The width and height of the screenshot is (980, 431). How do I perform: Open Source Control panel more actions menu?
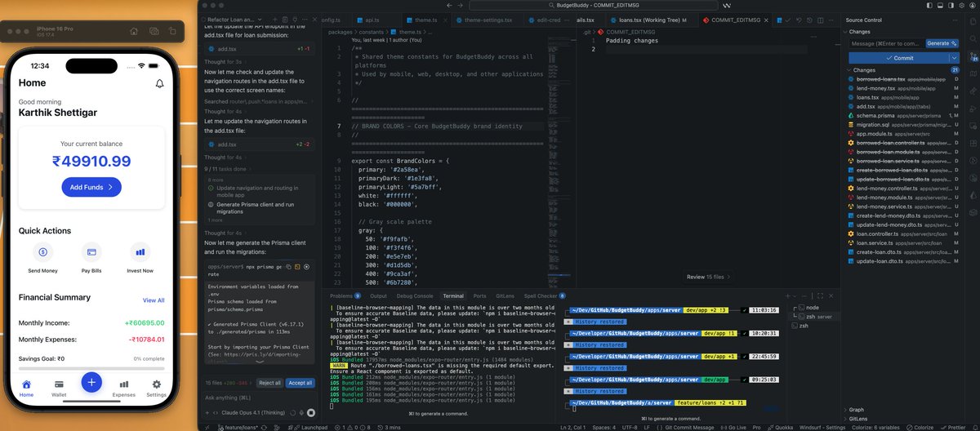pos(956,19)
